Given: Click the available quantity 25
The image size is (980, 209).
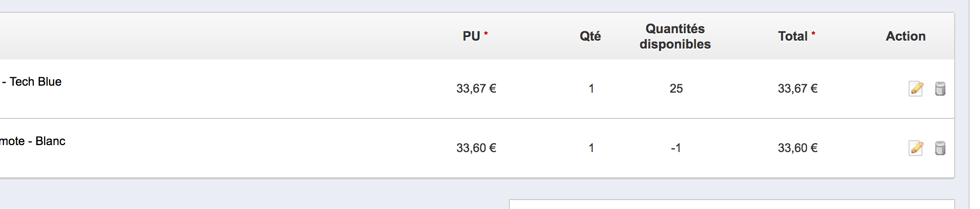Looking at the screenshot, I should pos(676,89).
